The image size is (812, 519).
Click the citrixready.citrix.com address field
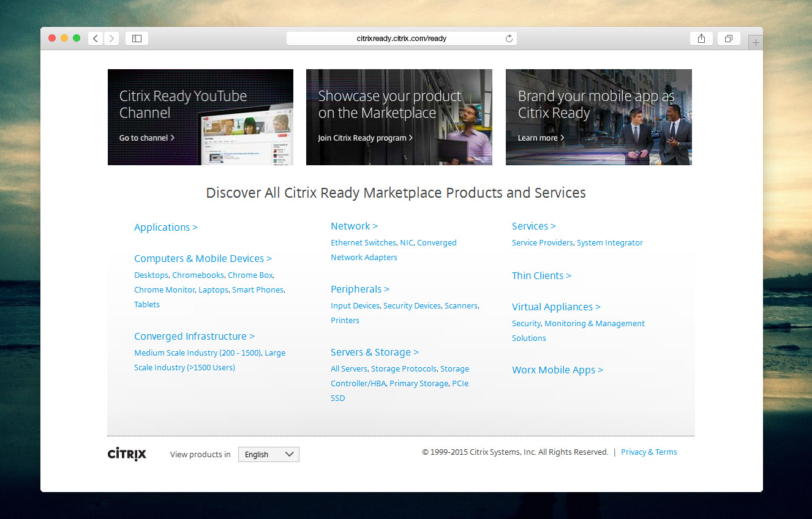402,39
